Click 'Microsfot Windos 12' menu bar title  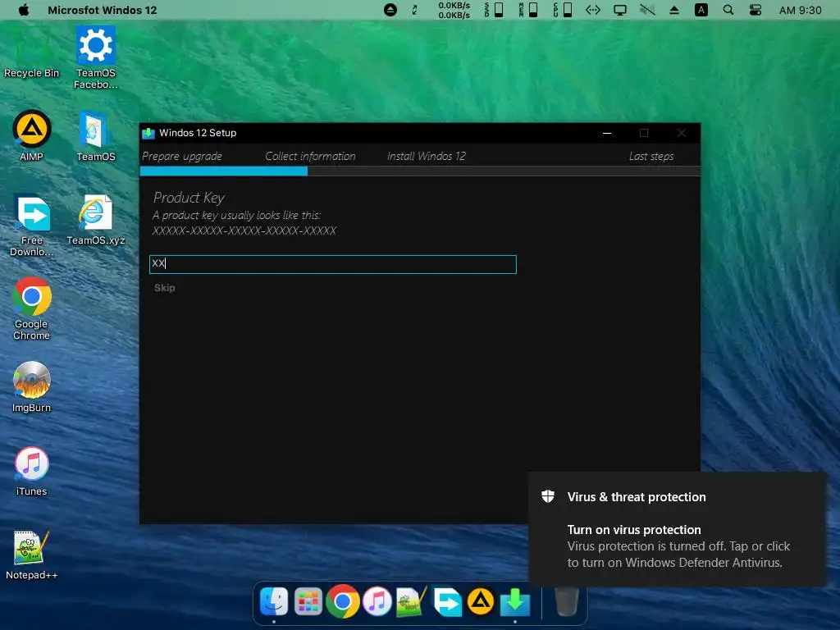tap(103, 10)
